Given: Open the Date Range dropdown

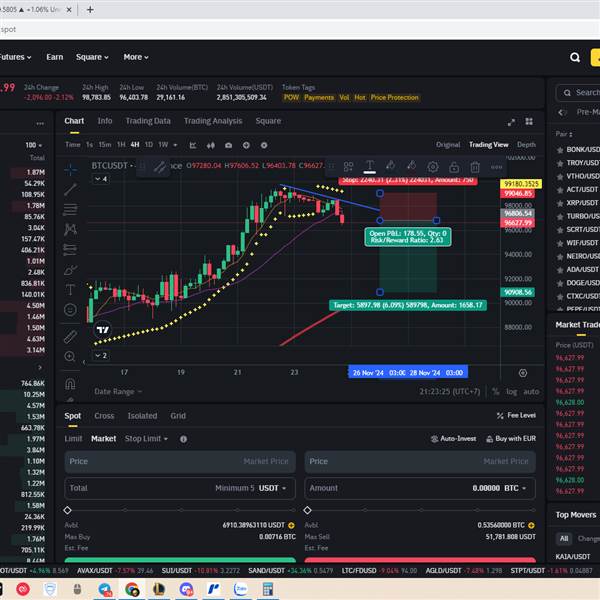Looking at the screenshot, I should 118,391.
